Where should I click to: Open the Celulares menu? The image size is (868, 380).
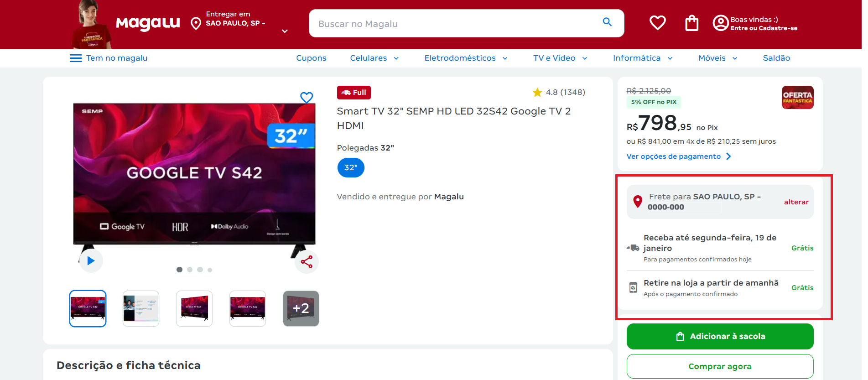369,58
